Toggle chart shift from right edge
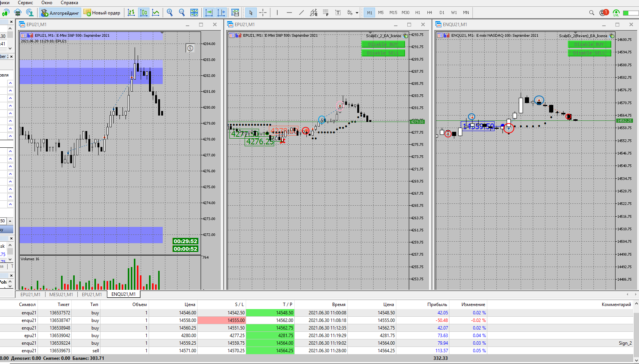Image resolution: width=639 pixels, height=364 pixels. (x=221, y=12)
